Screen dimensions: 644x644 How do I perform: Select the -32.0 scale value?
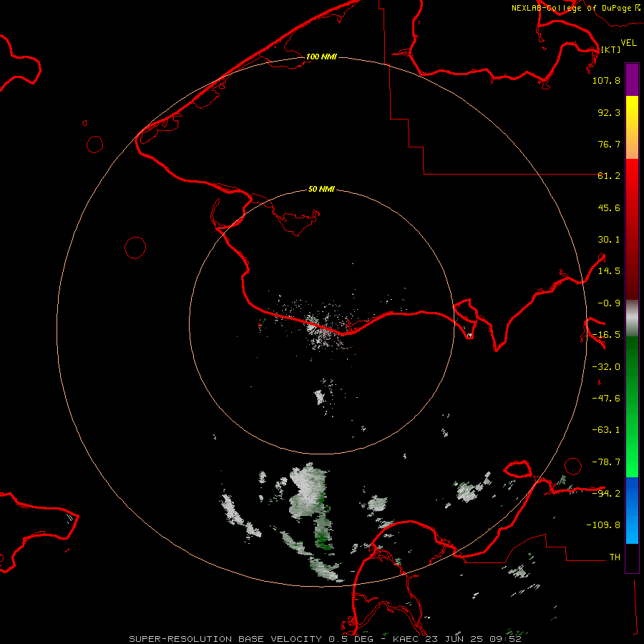(606, 367)
